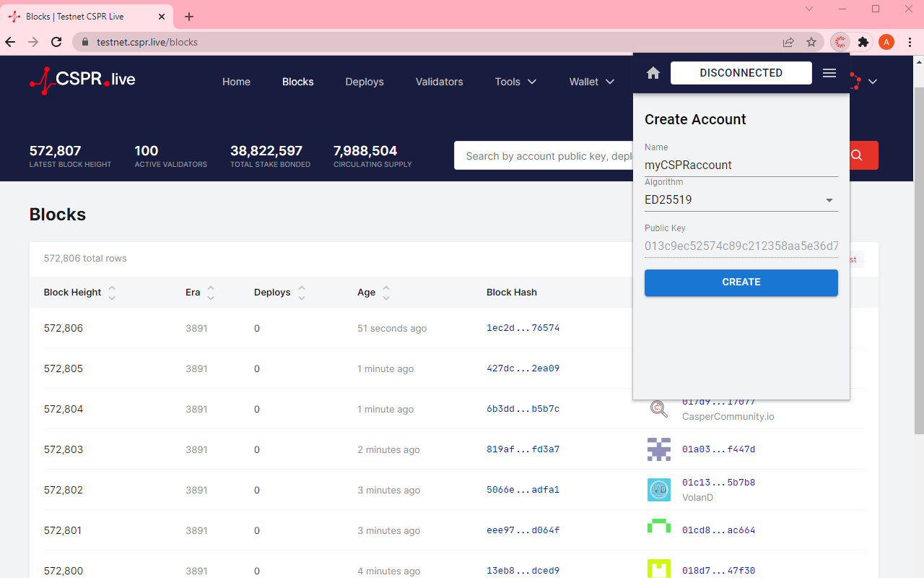Click the Casper Signer extension icon in toolbar
924x578 pixels.
(840, 42)
